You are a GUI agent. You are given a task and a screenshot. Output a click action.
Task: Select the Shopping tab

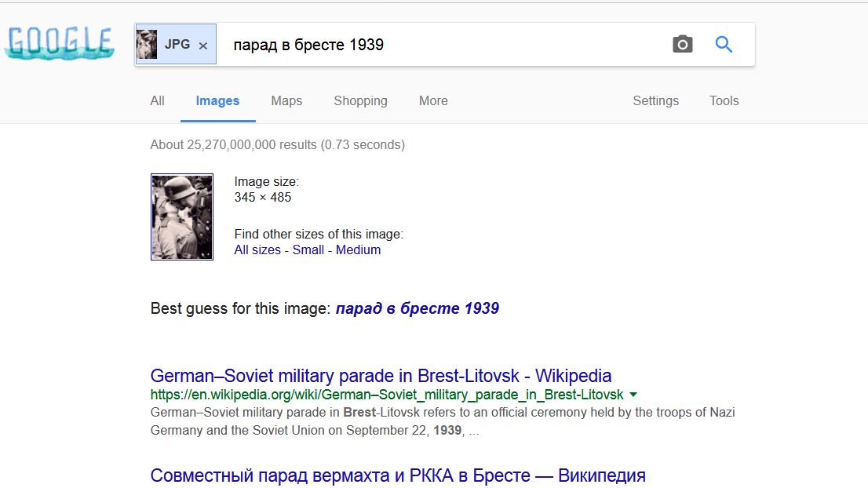[360, 101]
